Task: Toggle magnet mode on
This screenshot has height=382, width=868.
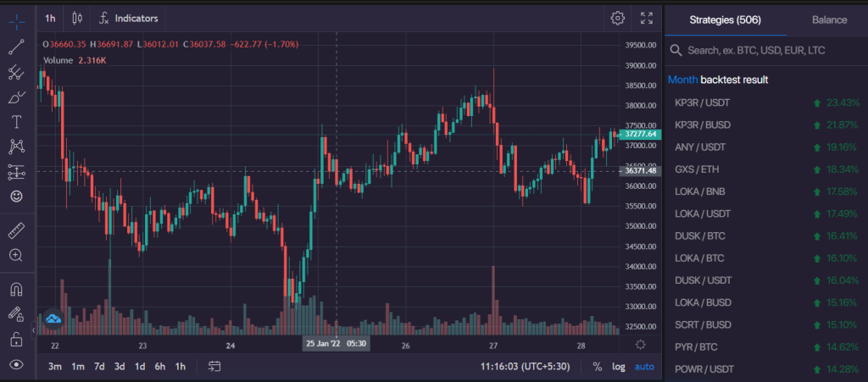Action: tap(17, 289)
